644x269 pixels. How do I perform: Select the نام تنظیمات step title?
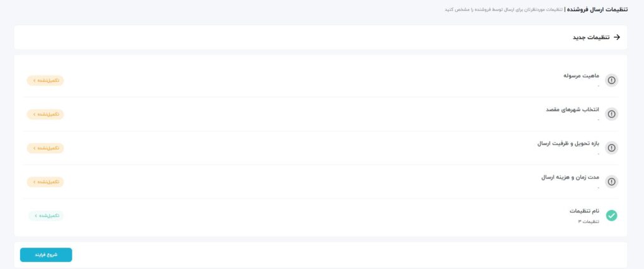[584, 211]
